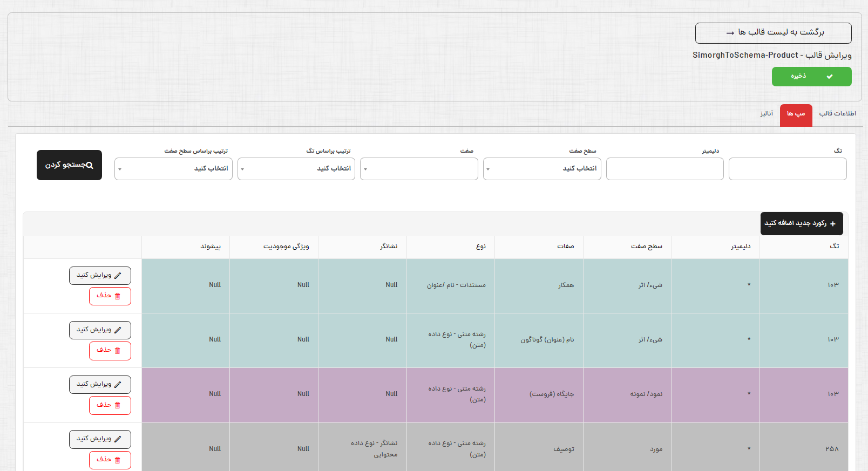Open the سطح صفت dropdown
The width and height of the screenshot is (868, 471).
pyautogui.click(x=542, y=169)
